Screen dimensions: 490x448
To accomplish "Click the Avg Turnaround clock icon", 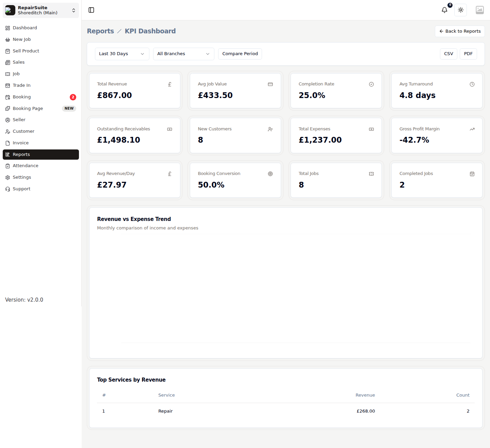I will [x=472, y=84].
